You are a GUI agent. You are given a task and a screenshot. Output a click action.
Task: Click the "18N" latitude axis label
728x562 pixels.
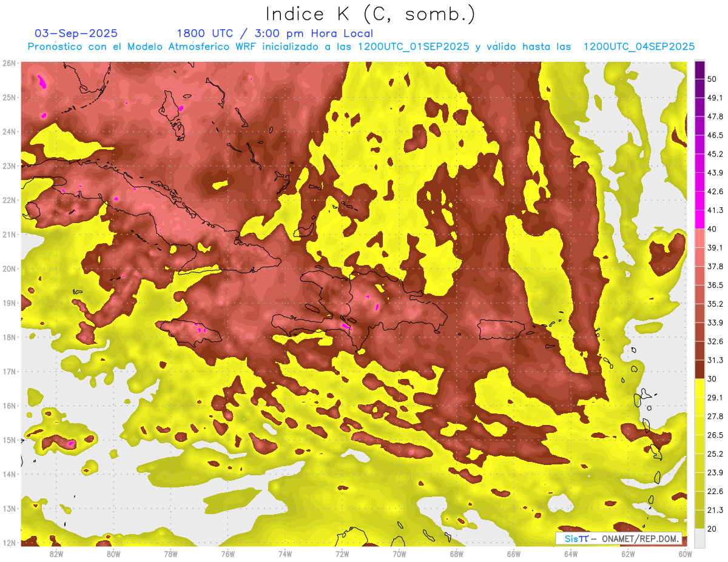point(9,337)
